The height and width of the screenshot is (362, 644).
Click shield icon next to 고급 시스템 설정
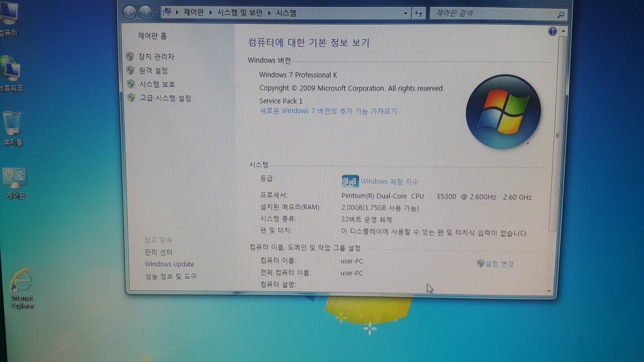pos(131,98)
